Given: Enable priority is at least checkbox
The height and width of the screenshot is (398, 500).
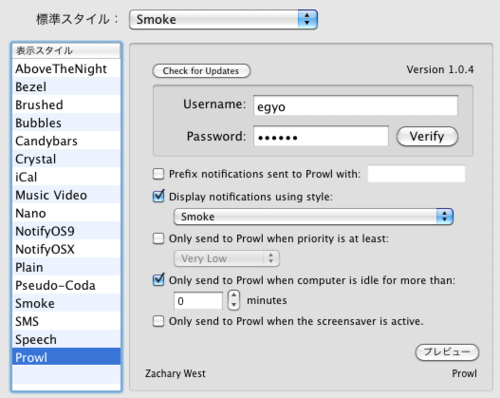Looking at the screenshot, I should (158, 238).
